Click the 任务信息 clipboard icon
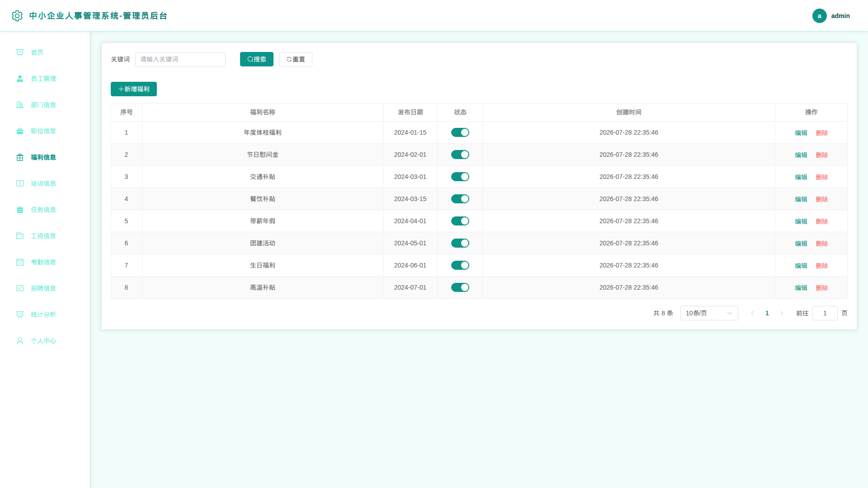 coord(20,210)
